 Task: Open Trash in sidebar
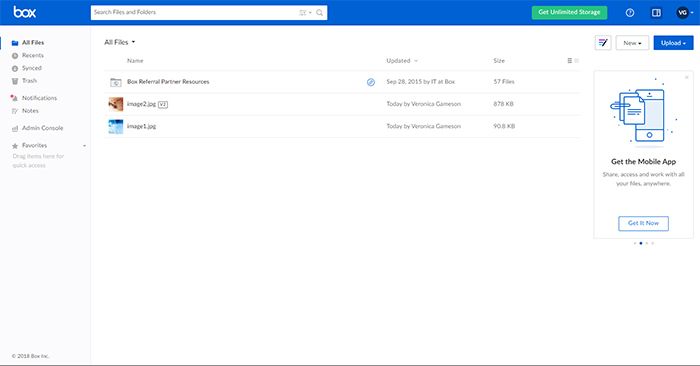[x=29, y=81]
